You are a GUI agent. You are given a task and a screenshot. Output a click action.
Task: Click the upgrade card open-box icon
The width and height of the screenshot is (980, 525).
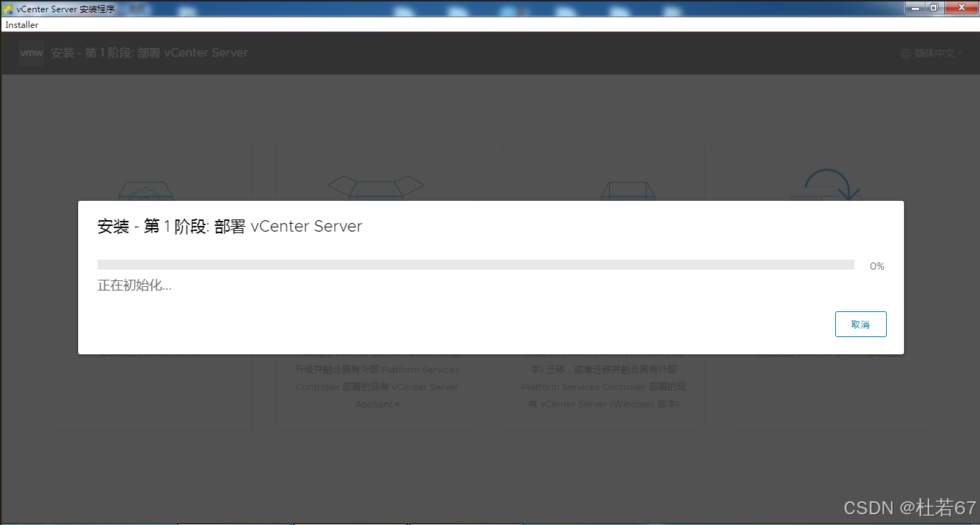coord(376,186)
